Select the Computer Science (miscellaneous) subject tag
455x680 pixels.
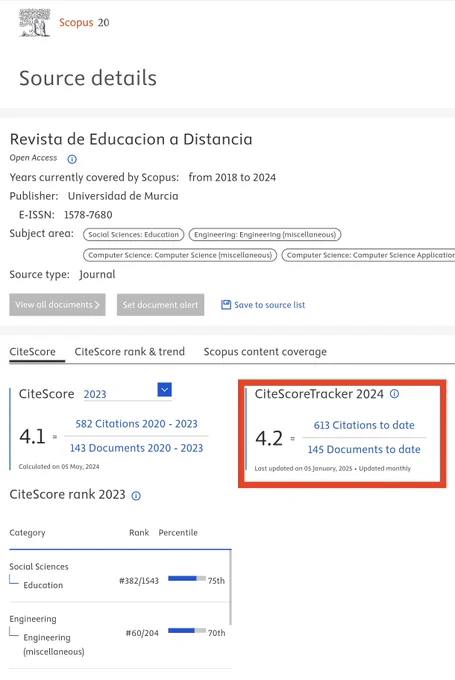(180, 255)
